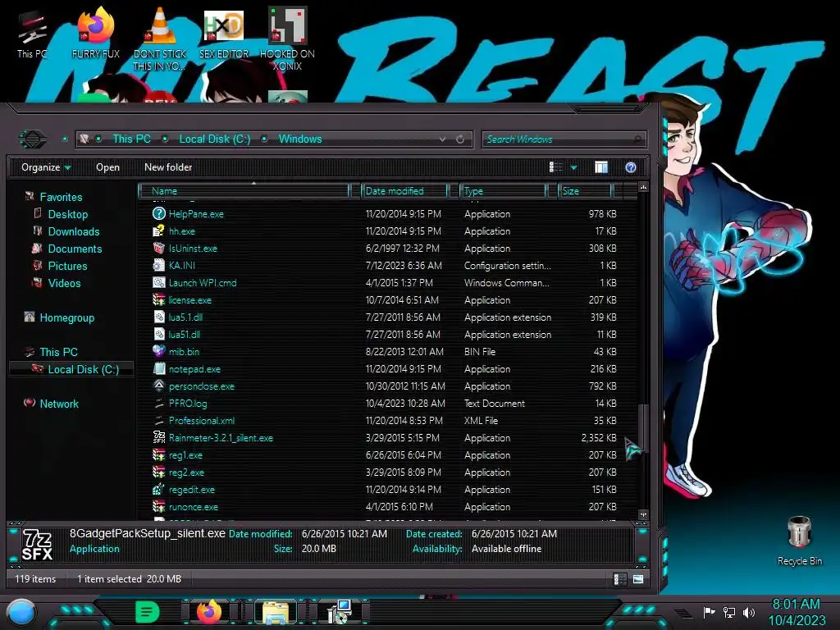Switch to large icons view in status bar
The image size is (840, 630).
pos(638,579)
